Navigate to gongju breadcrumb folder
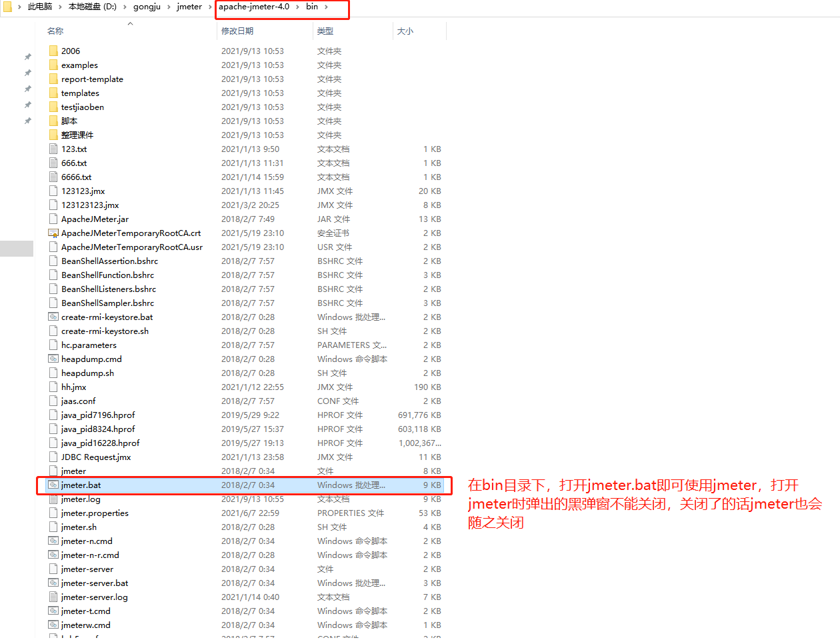Viewport: 840px width, 642px height. tap(147, 7)
